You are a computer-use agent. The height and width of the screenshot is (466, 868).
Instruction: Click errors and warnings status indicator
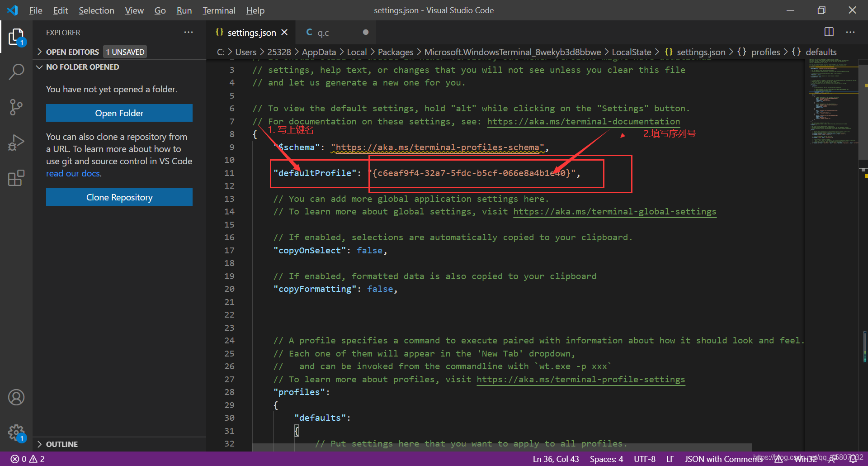point(28,459)
